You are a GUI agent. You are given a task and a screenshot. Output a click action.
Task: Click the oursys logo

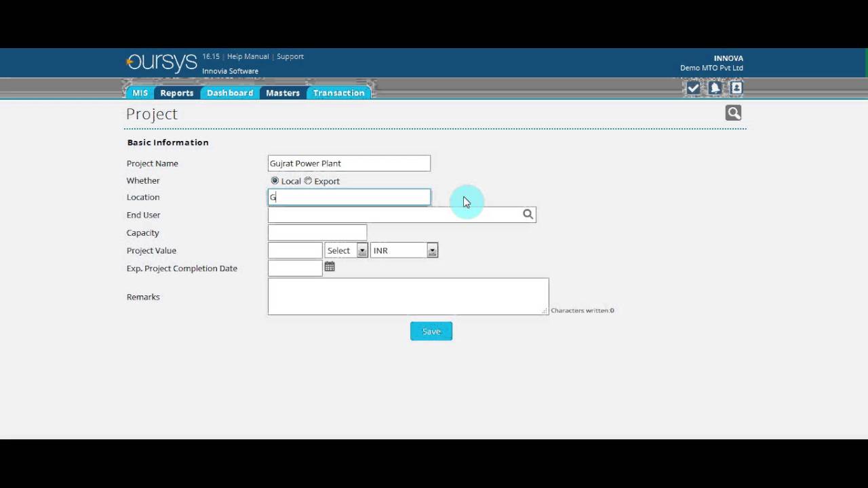click(x=161, y=62)
